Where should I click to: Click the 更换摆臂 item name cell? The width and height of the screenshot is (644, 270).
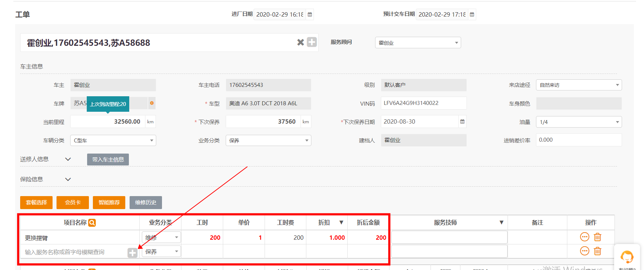pos(80,238)
